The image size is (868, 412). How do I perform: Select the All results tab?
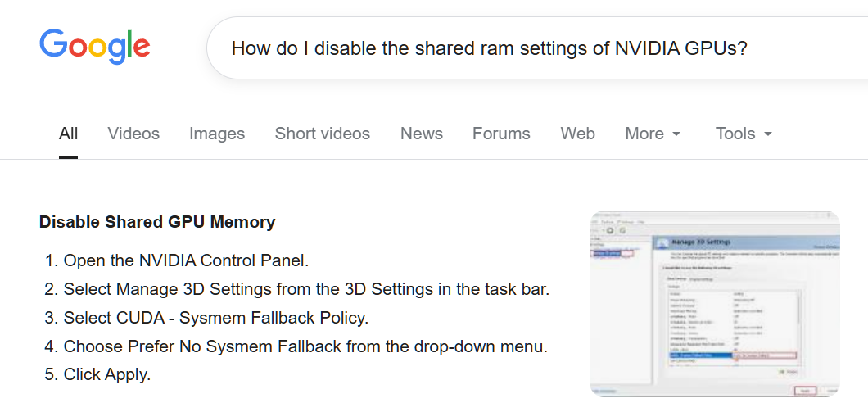(x=69, y=134)
